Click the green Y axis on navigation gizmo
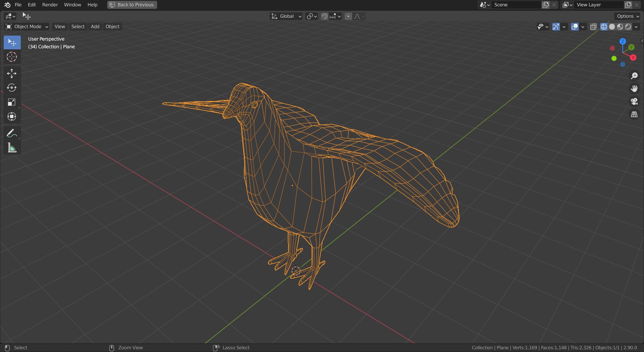The width and height of the screenshot is (644, 352). [631, 47]
